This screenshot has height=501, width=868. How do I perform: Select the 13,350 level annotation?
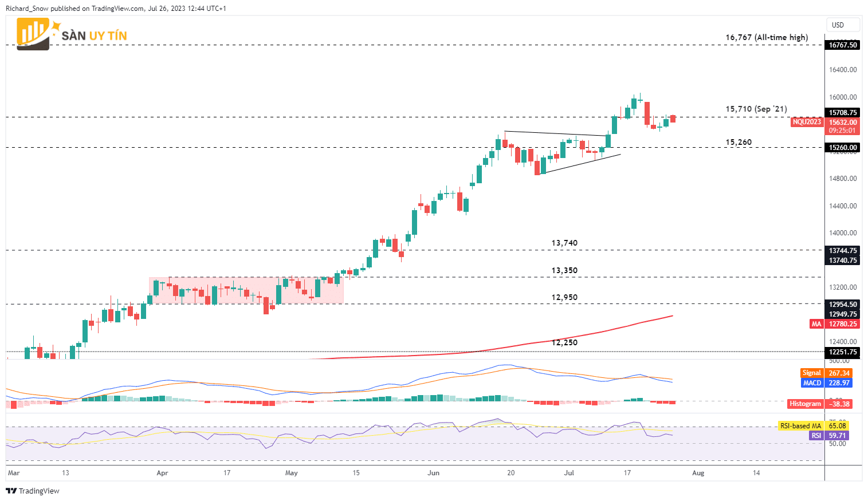coord(564,270)
